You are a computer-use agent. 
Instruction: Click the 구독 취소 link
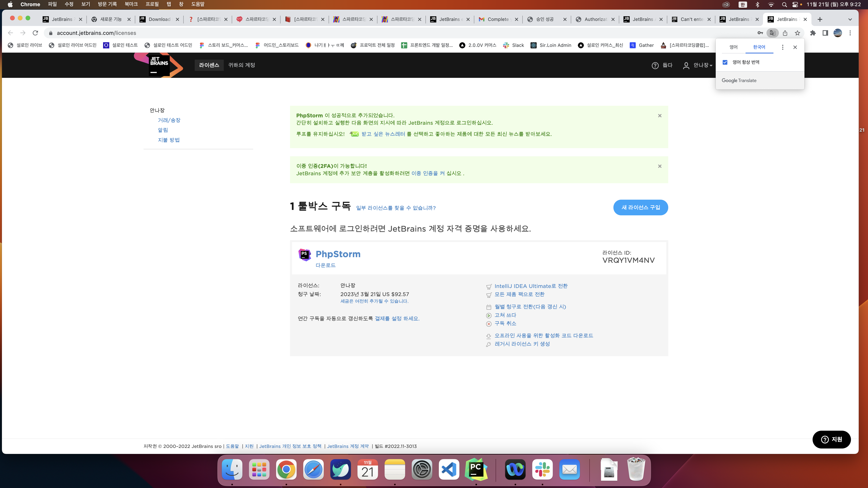tap(505, 324)
